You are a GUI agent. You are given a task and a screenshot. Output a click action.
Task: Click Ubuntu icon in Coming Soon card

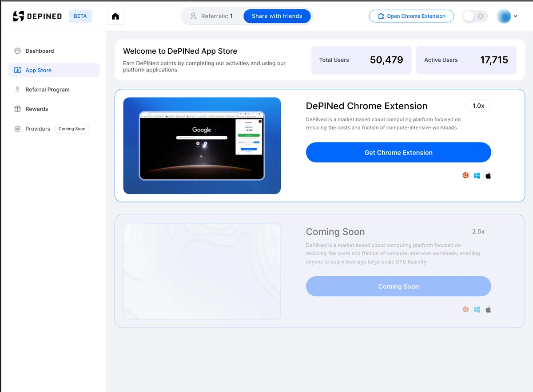click(465, 309)
